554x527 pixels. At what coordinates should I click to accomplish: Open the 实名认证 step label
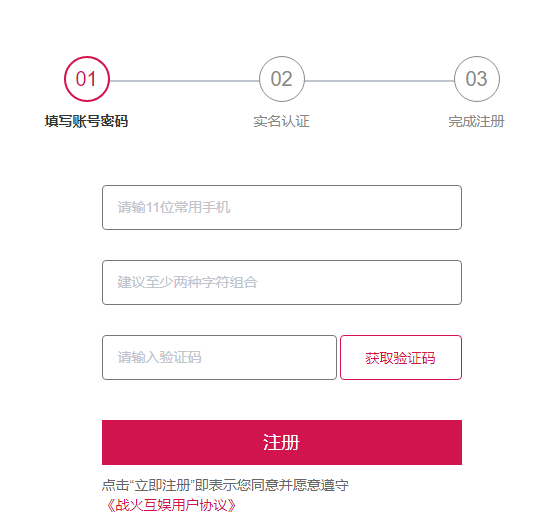[x=282, y=121]
